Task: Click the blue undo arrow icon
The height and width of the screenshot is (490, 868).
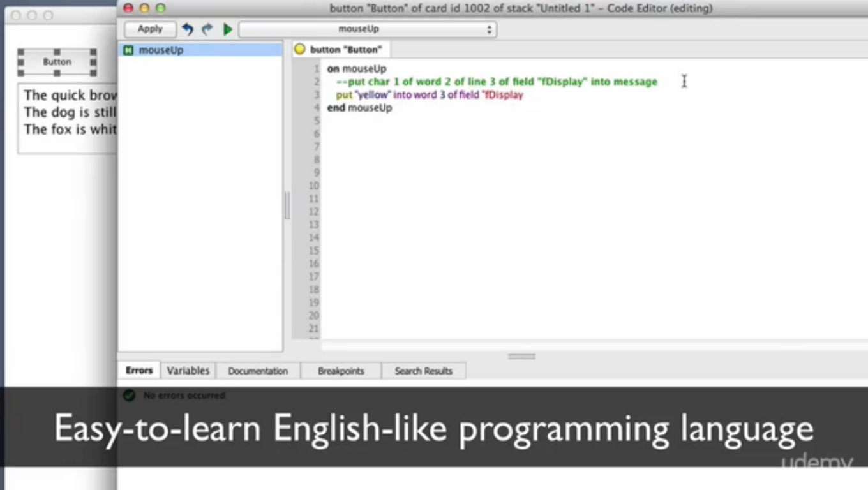Action: [x=188, y=29]
